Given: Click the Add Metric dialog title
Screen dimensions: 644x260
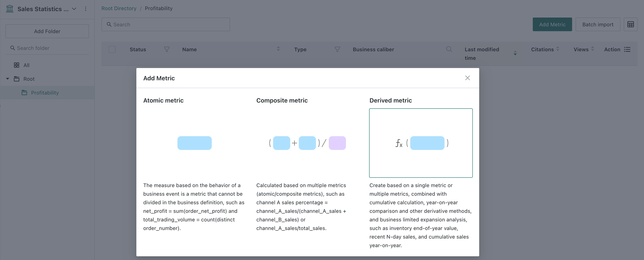Looking at the screenshot, I should pyautogui.click(x=159, y=78).
